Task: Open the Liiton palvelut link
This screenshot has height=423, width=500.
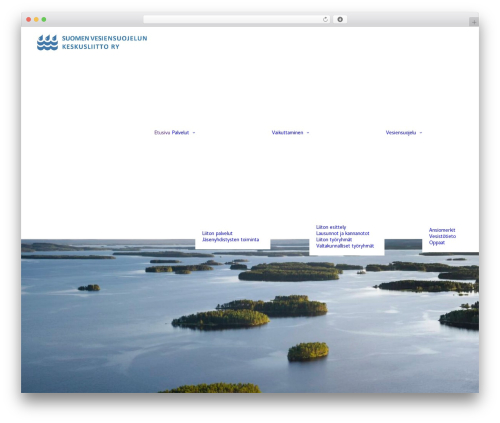Action: click(x=217, y=233)
